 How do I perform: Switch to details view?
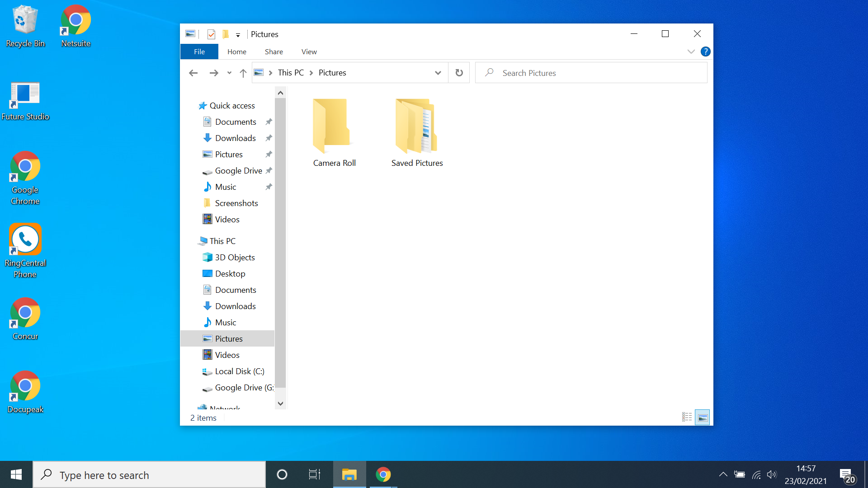(x=687, y=417)
